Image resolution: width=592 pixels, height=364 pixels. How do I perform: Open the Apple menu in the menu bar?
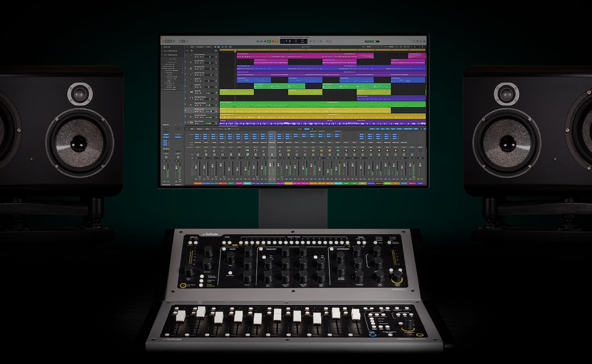(162, 36)
